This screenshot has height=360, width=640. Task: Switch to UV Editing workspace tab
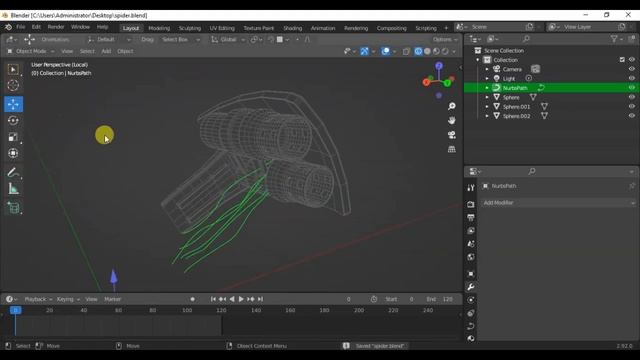[222, 28]
